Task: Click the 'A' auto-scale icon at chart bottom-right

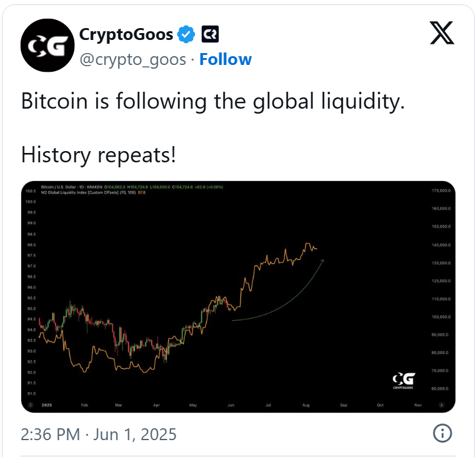Action: pyautogui.click(x=442, y=405)
